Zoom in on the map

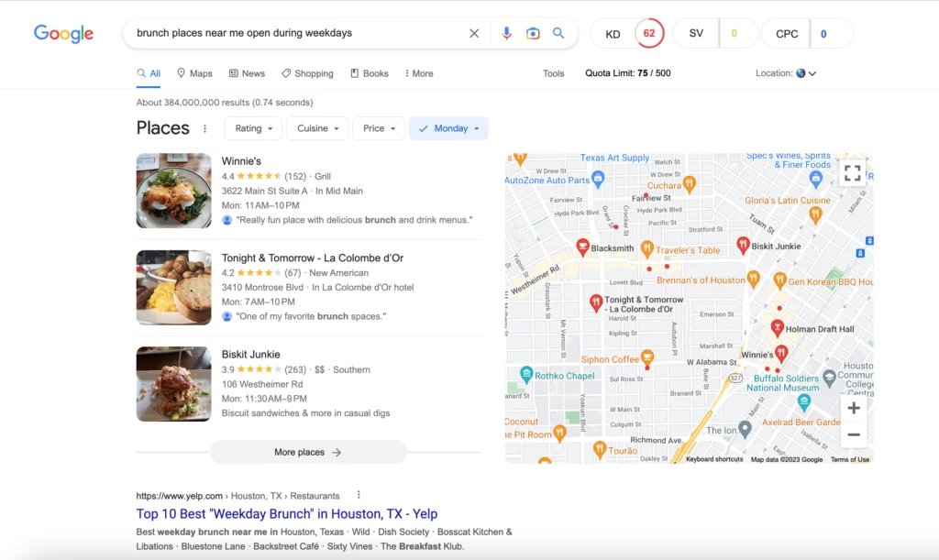[x=854, y=409]
